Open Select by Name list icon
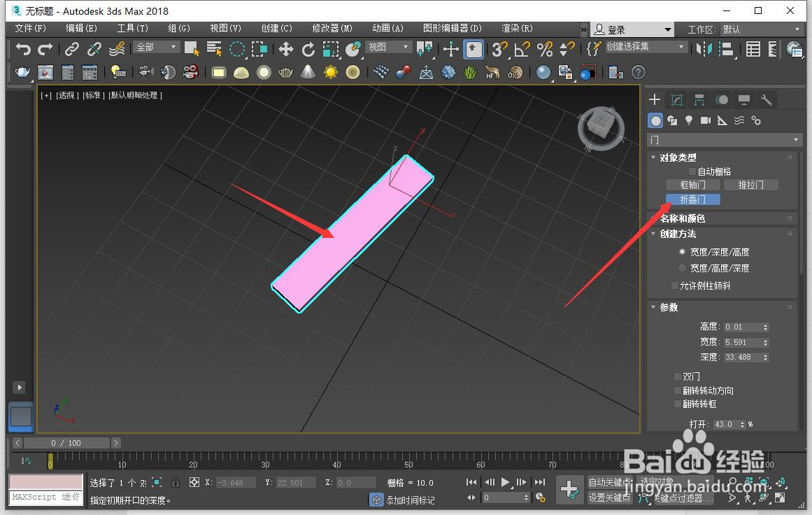The image size is (812, 515). click(214, 49)
